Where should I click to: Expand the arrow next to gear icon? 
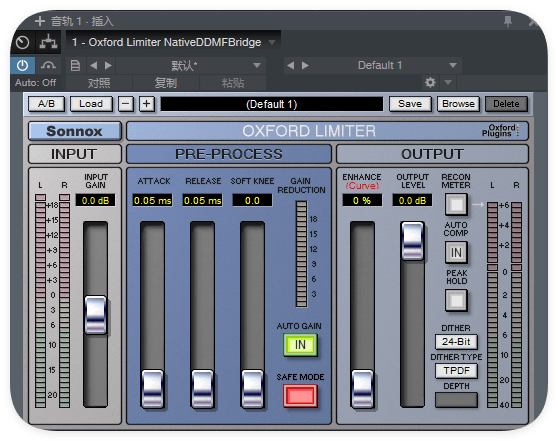point(448,83)
